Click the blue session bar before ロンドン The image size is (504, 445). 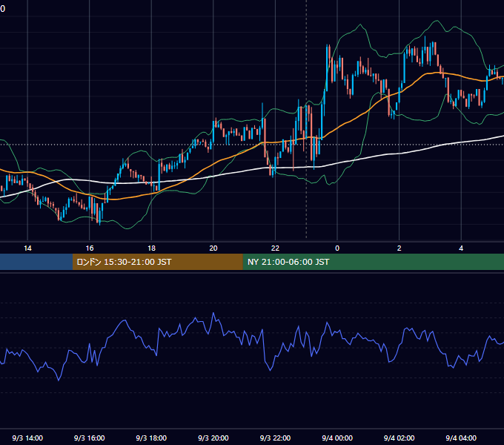click(x=36, y=262)
